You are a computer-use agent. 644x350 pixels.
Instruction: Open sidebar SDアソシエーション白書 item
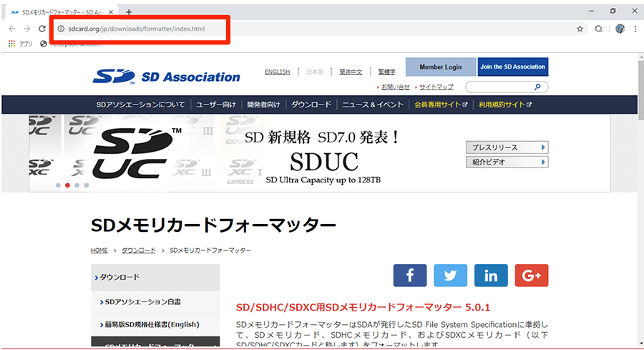(155, 302)
